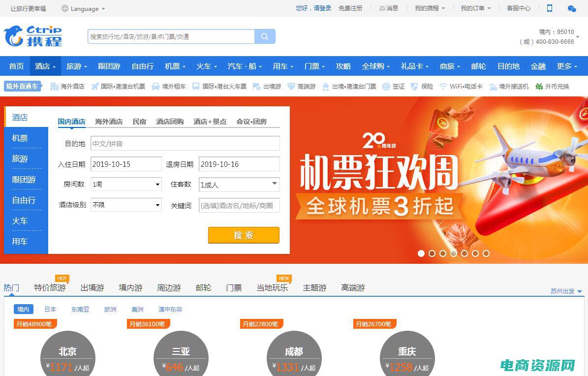Screen dimensions: 588x376
Task: Open the 住客数 guest count dropdown
Action: point(239,185)
